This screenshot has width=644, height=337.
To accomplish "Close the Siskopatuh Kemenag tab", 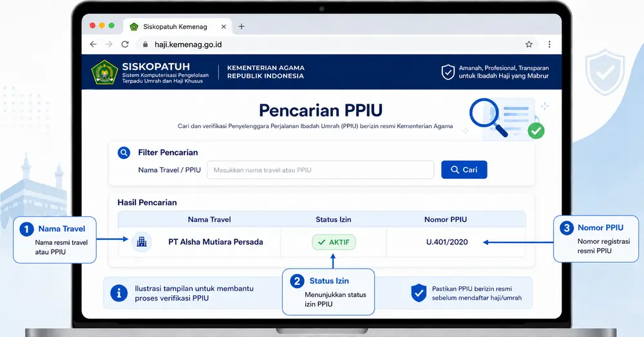I will point(223,26).
